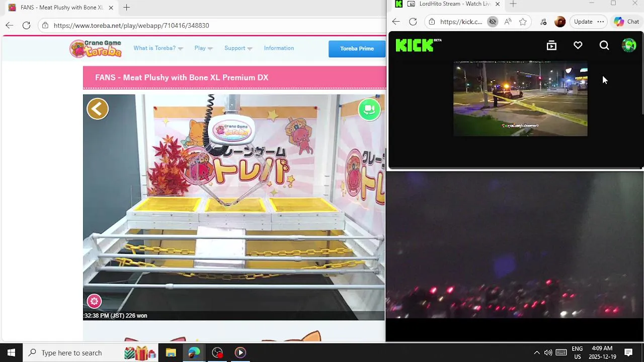Switch camera view with the green camera icon
The height and width of the screenshot is (362, 644).
pos(369,109)
